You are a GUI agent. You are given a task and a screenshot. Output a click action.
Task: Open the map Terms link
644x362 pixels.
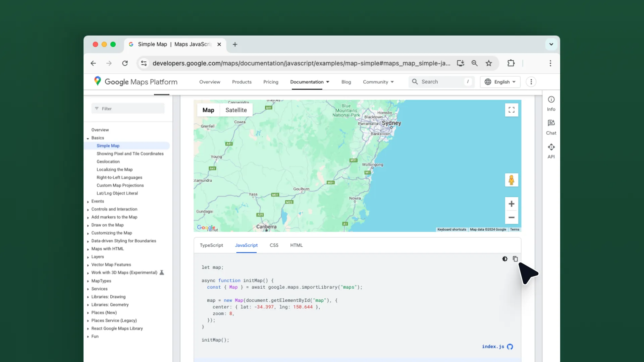pyautogui.click(x=515, y=230)
